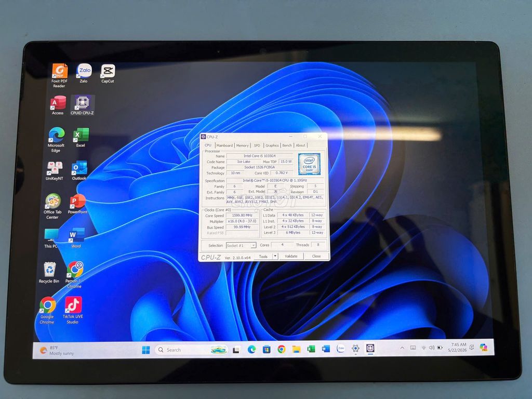Launch TikTok LIVE Studio from desktop
This screenshot has width=532, height=399.
[x=73, y=310]
